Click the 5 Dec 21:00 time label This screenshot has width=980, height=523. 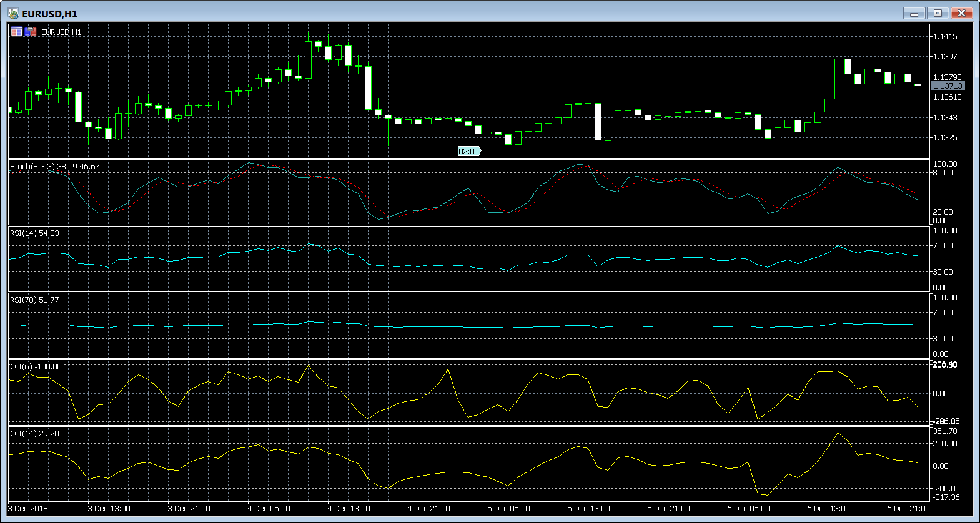pos(668,509)
